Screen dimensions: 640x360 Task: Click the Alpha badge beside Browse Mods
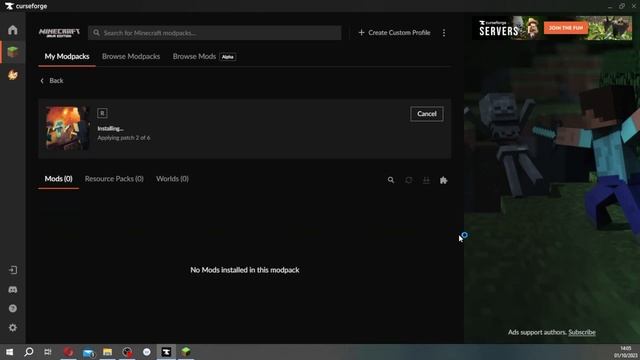[x=228, y=57]
